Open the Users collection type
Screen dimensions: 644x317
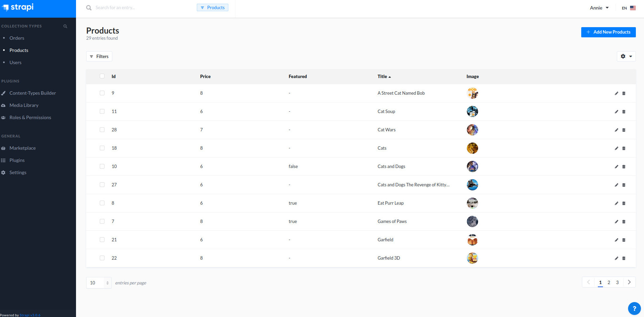click(x=15, y=62)
